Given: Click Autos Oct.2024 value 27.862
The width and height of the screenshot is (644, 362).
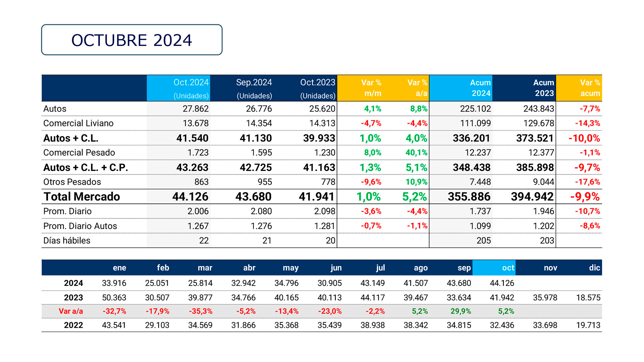Looking at the screenshot, I should pyautogui.click(x=196, y=109).
